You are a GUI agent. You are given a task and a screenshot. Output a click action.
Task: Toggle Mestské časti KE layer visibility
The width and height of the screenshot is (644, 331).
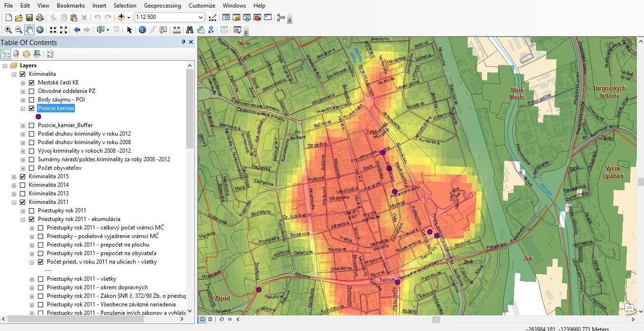[31, 83]
